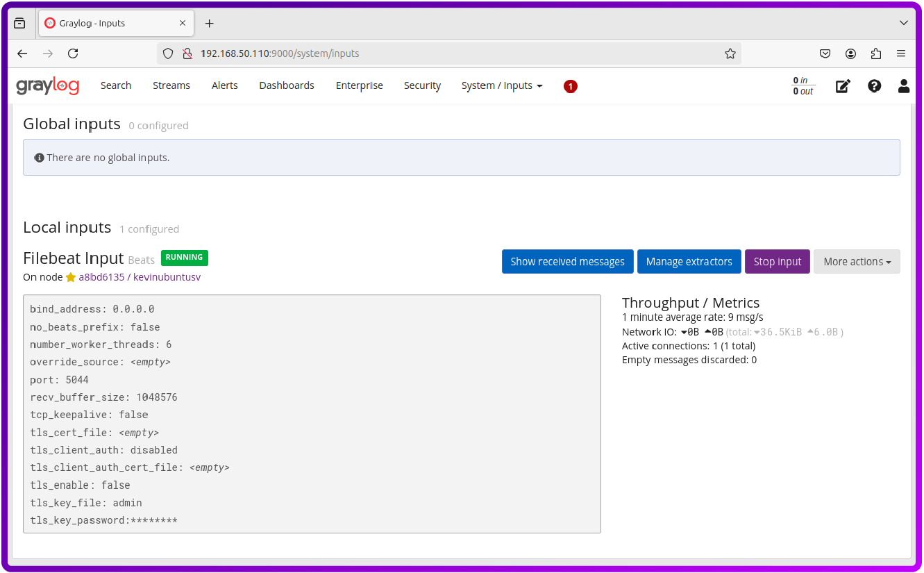Image resolution: width=924 pixels, height=573 pixels.
Task: Select the Streams menu item
Action: click(x=171, y=85)
